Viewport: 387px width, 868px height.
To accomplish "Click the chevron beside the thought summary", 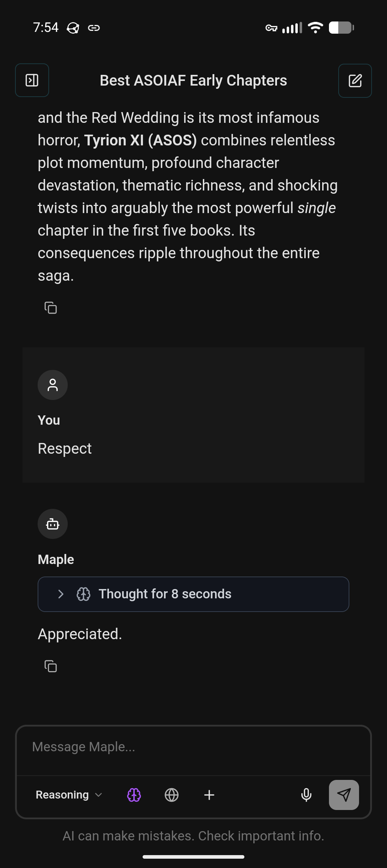I will pos(61,594).
